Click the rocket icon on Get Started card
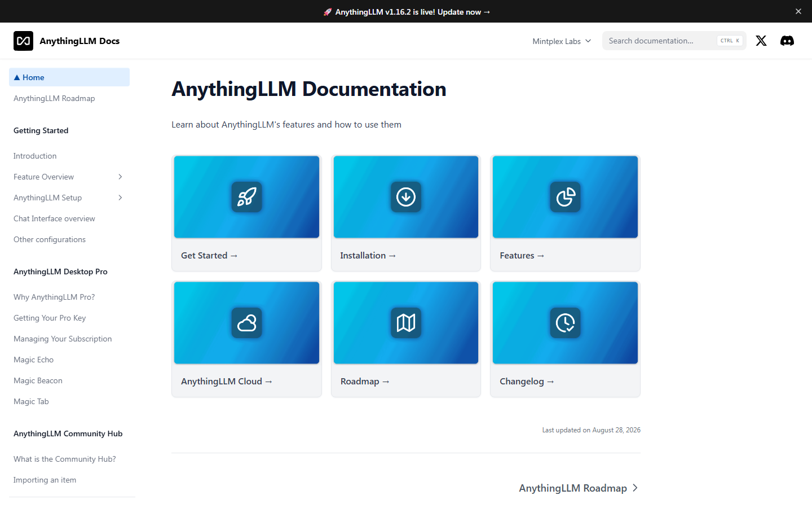Viewport: 812px width, 508px height. (246, 197)
